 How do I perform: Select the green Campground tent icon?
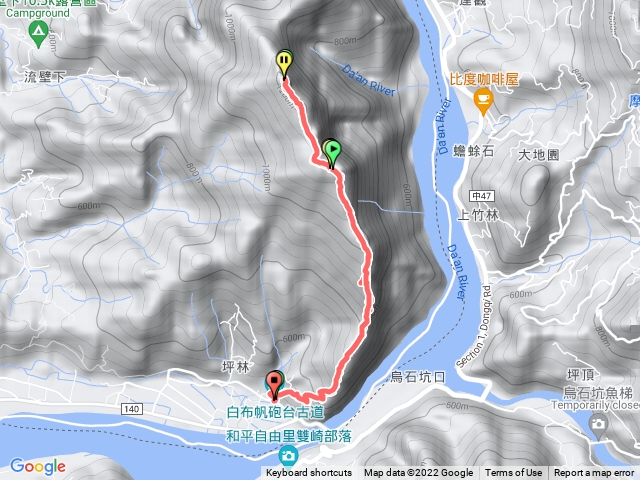[x=39, y=34]
